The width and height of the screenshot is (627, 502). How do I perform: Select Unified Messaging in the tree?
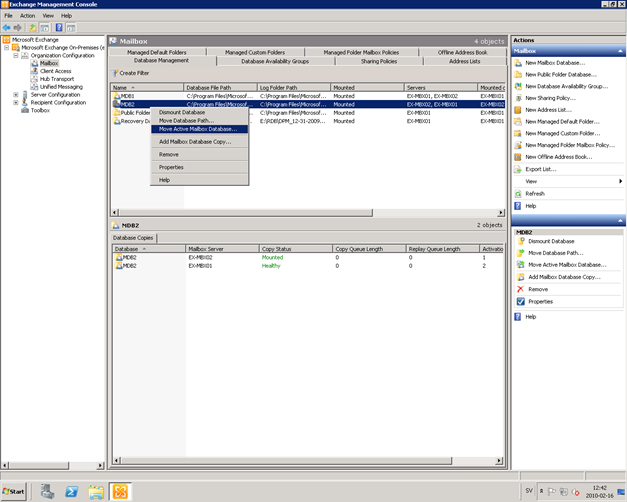(61, 87)
